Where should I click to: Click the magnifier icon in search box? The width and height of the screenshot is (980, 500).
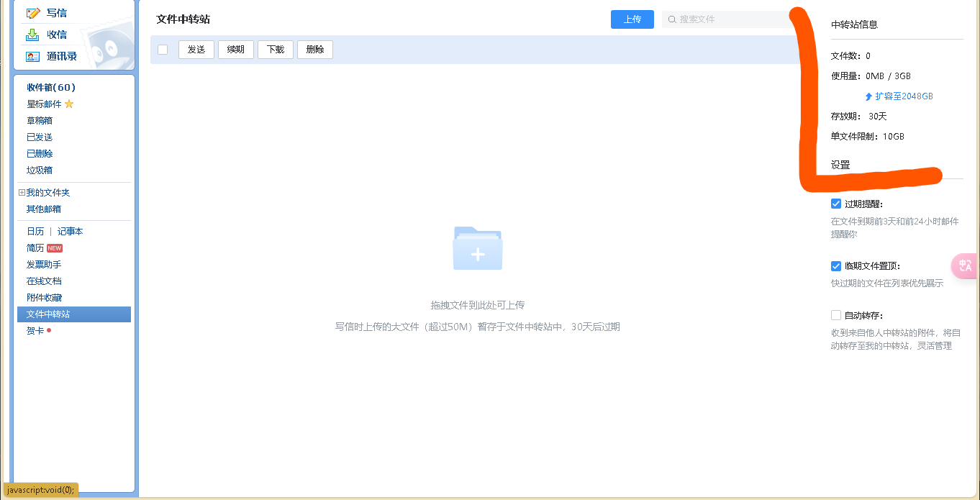click(x=672, y=19)
